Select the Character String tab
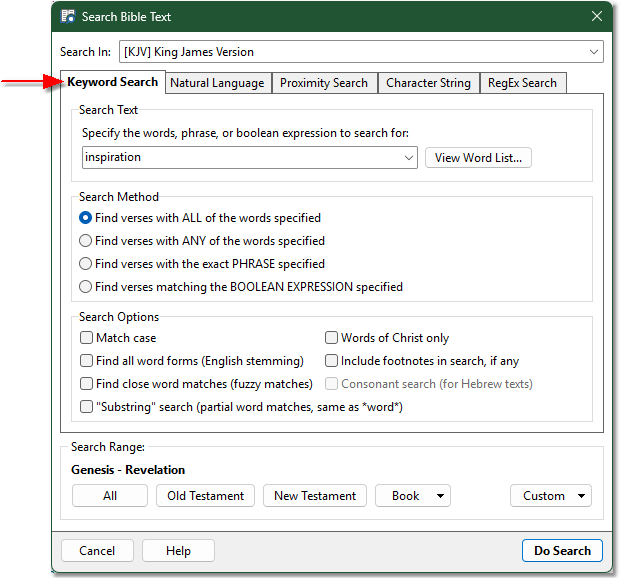This screenshot has height=580, width=620. click(x=429, y=83)
